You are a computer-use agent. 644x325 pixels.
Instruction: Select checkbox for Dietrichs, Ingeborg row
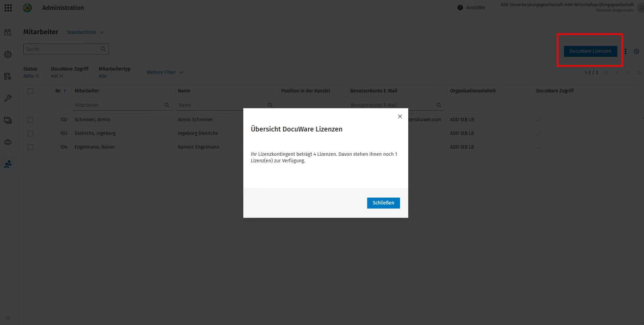point(30,134)
